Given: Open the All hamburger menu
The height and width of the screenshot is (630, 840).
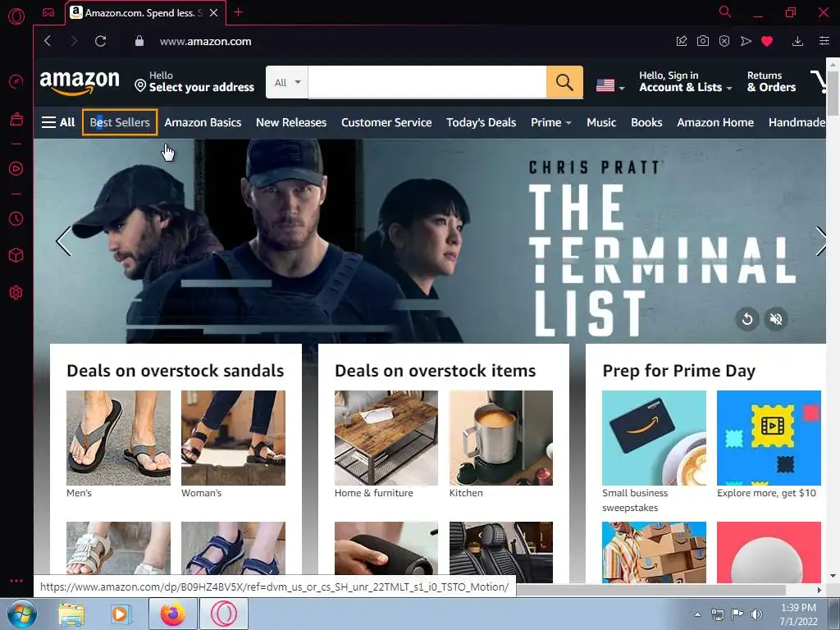Looking at the screenshot, I should (x=58, y=123).
